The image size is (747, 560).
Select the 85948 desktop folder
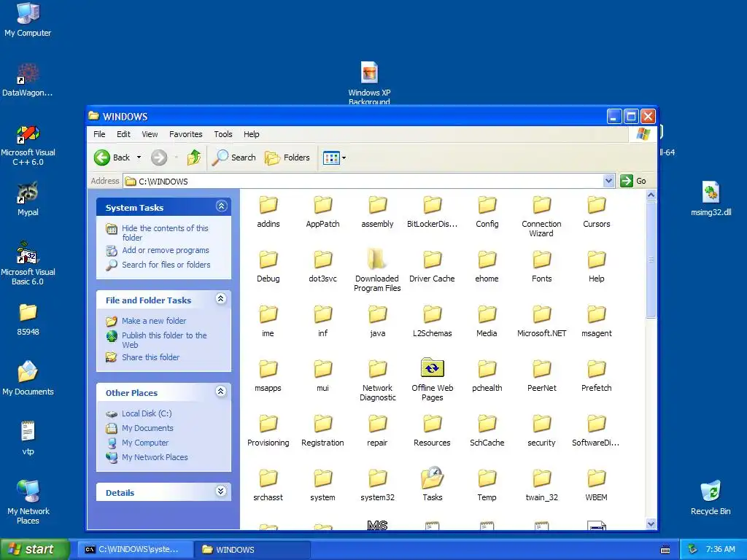coord(28,319)
